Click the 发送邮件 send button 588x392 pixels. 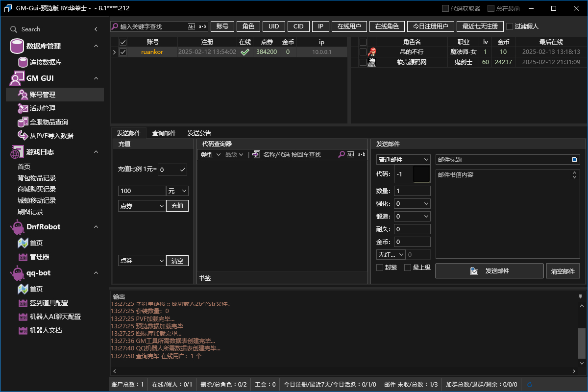click(489, 271)
